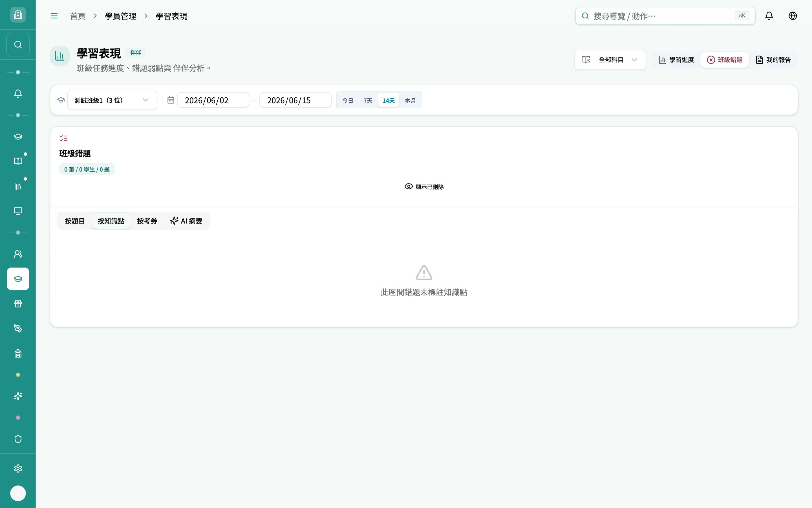
Task: Open the settings gear in the sidebar
Action: point(18,469)
